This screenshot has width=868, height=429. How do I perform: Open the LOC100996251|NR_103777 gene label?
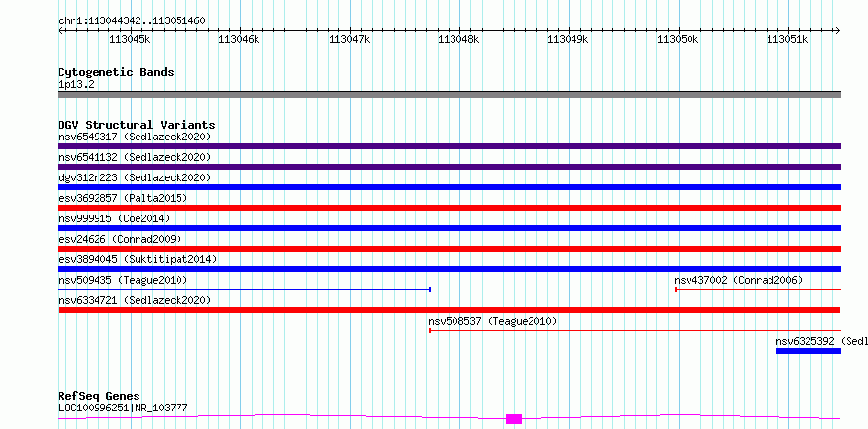pyautogui.click(x=123, y=408)
